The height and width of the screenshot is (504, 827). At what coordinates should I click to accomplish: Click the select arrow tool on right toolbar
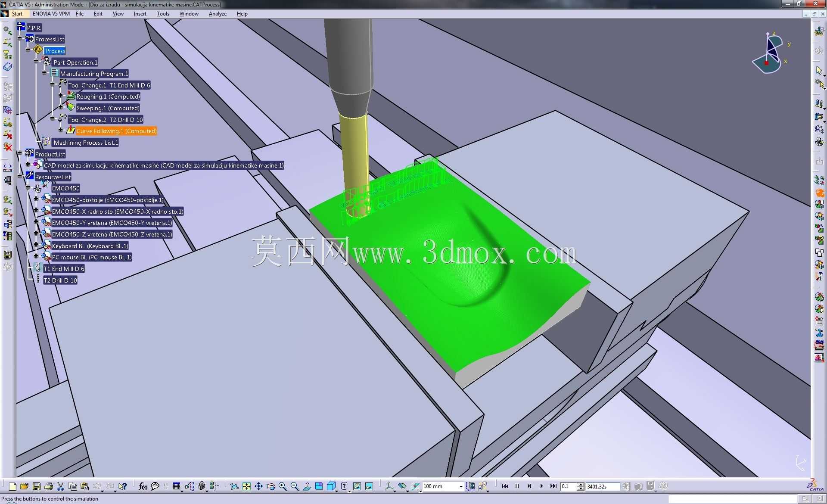[x=819, y=70]
